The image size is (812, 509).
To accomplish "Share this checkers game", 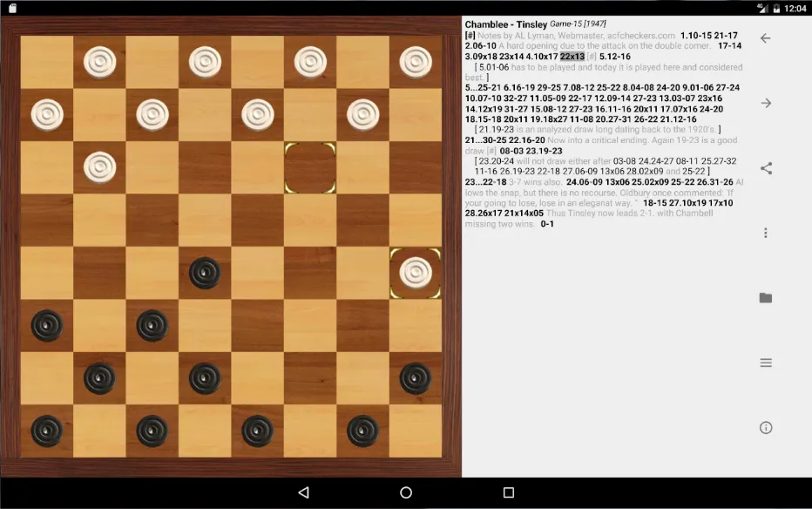I will [766, 168].
